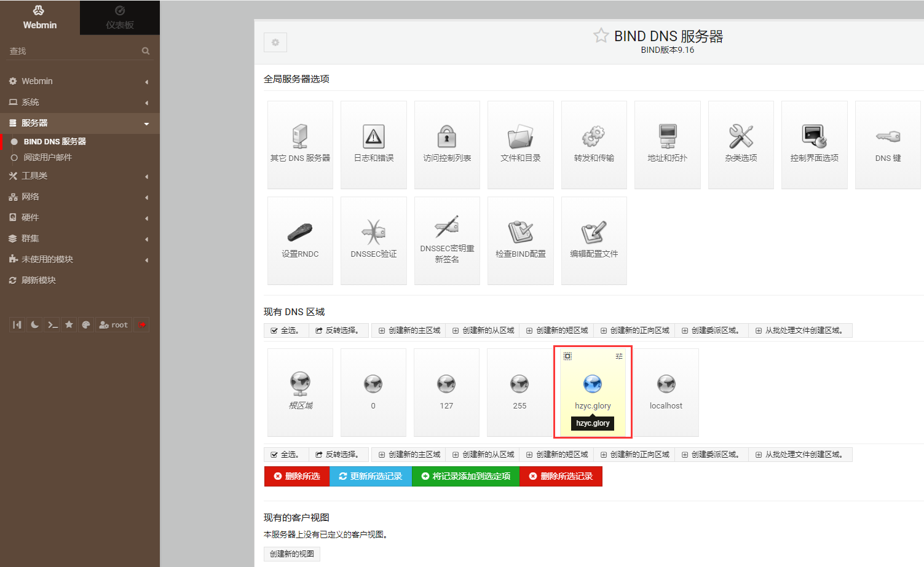Switch to the 仪表板 tab
Viewport: 924px width, 567px height.
(120, 17)
